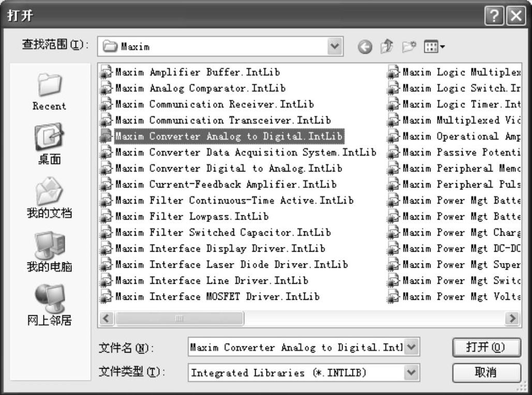Open the view menu icon
The width and height of the screenshot is (532, 395).
[434, 47]
